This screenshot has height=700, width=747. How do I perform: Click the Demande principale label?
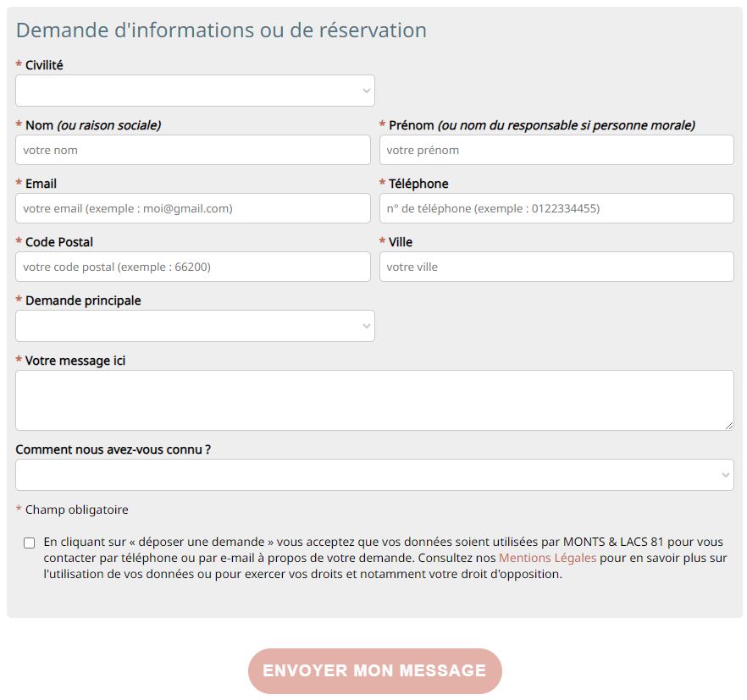[83, 300]
